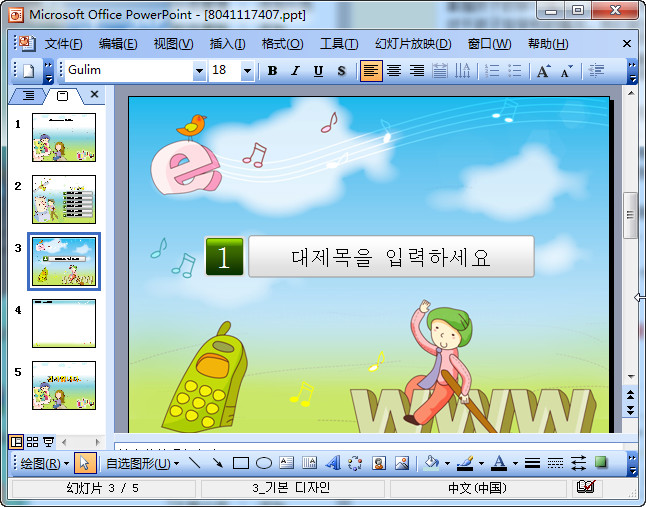The image size is (646, 507).
Task: Open the 编辑(E) menu
Action: point(118,44)
